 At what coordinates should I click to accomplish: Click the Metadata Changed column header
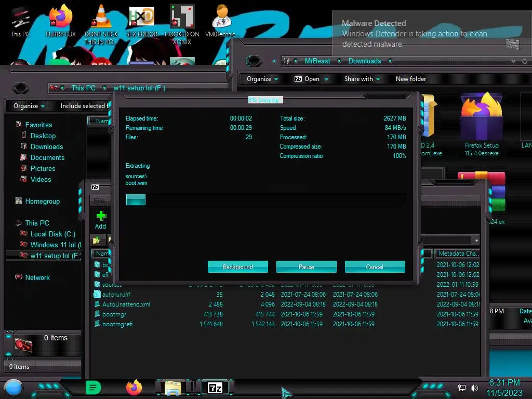click(458, 254)
